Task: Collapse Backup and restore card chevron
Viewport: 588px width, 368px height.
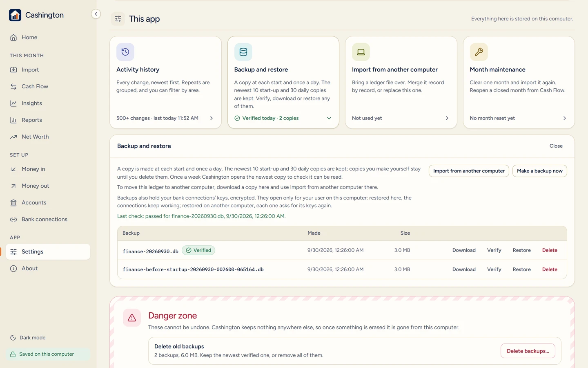Action: (329, 118)
